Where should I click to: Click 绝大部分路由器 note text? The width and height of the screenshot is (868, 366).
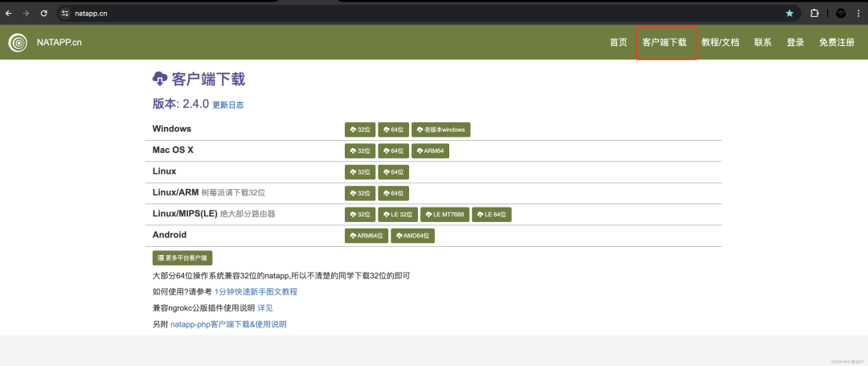[x=248, y=214]
